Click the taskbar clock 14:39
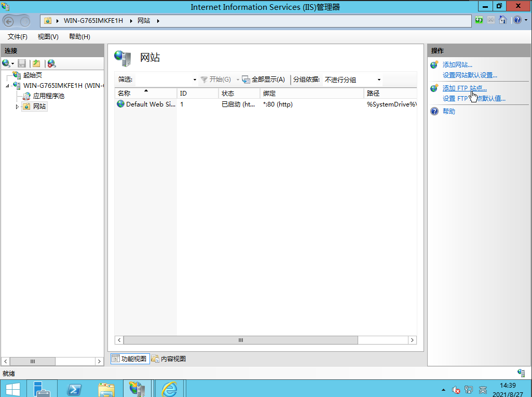Screen dimensions: 532x397 (508, 386)
